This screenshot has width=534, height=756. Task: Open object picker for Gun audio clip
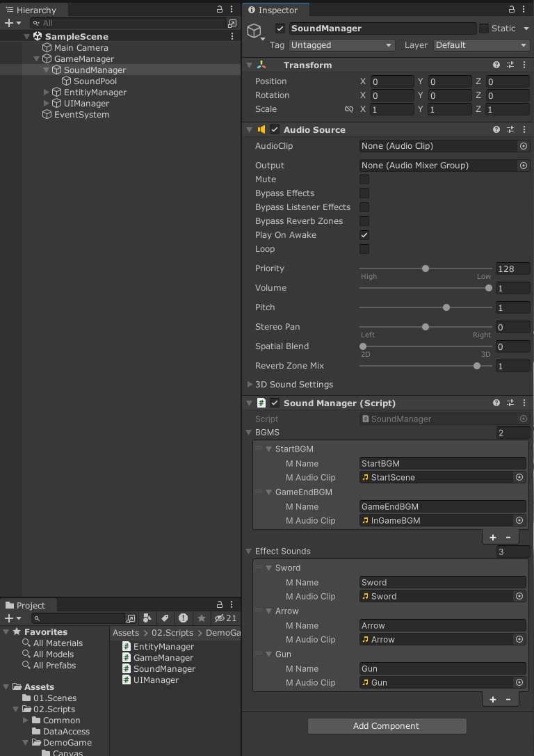click(519, 682)
